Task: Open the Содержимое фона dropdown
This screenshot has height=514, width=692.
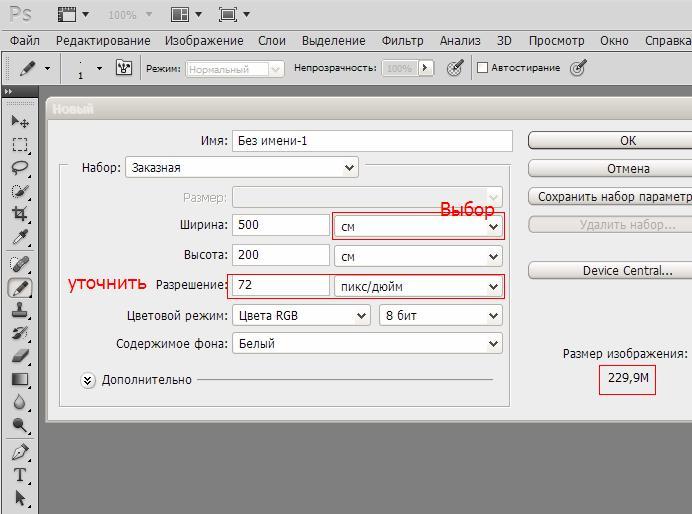Action: pyautogui.click(x=367, y=343)
